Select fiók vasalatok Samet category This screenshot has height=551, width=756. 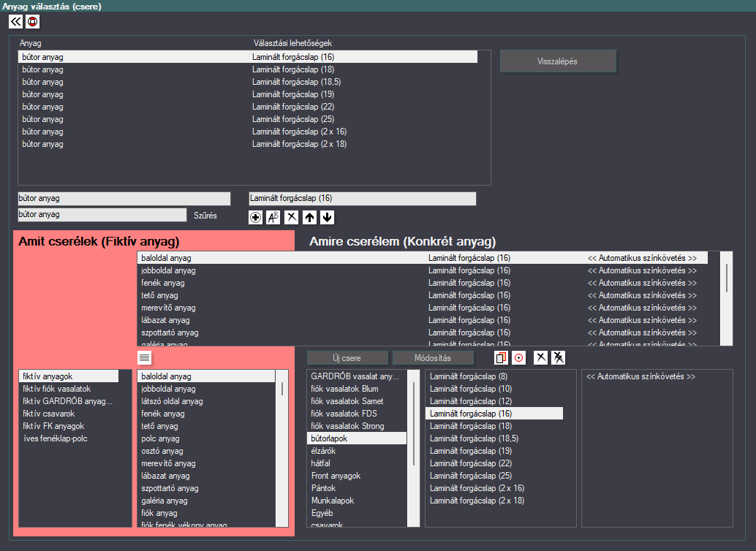357,401
